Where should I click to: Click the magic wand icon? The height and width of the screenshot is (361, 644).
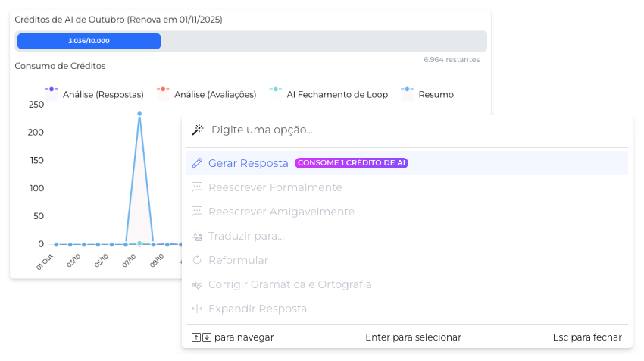tap(198, 130)
